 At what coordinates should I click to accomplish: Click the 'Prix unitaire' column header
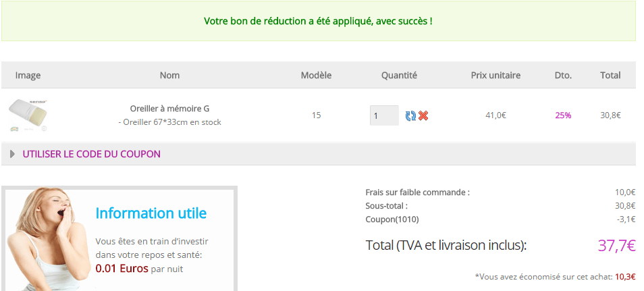pyautogui.click(x=495, y=75)
